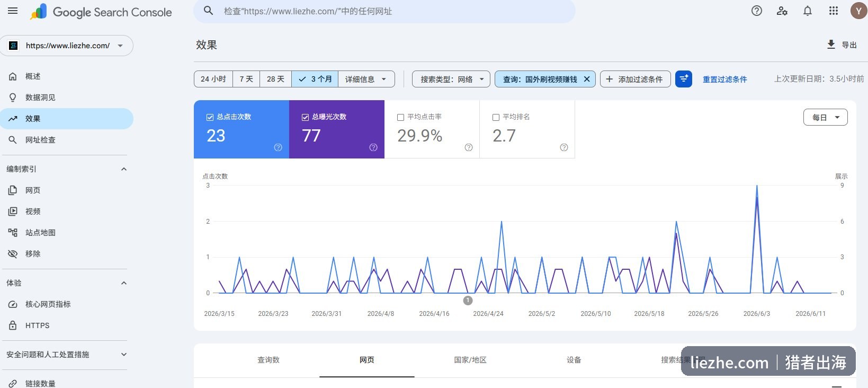868x388 pixels.
Task: Enable the 平均排名 checkbox
Action: tap(496, 117)
